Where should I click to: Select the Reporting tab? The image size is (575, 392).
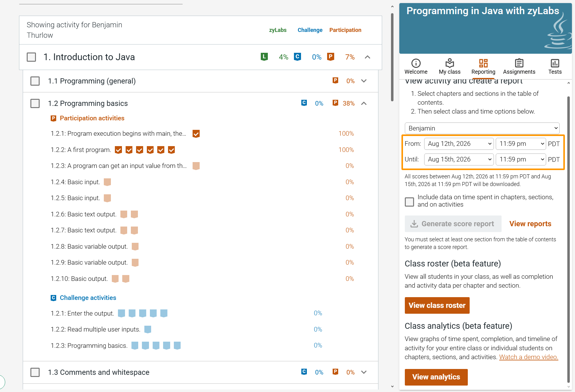tap(483, 67)
